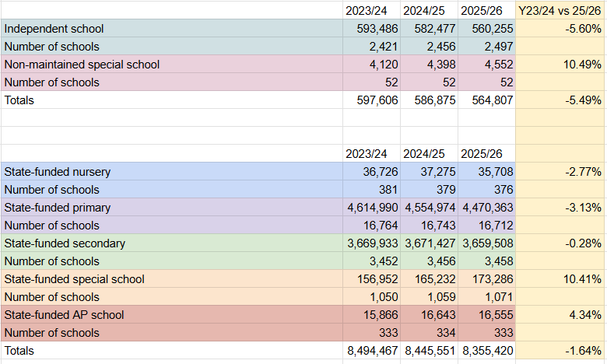Click the 36,726 cell
Viewport: 607px width, 364px height.
point(372,172)
